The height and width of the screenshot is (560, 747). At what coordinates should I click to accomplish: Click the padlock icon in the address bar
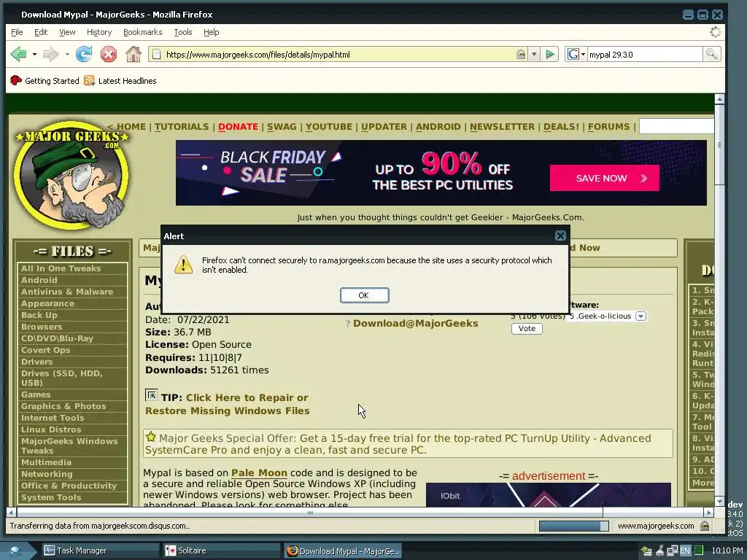(521, 54)
